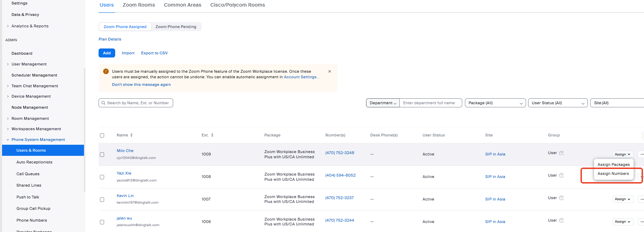Screen dimensions: 644x232
Task: Choose Assign Packages menu item
Action: [x=613, y=164]
